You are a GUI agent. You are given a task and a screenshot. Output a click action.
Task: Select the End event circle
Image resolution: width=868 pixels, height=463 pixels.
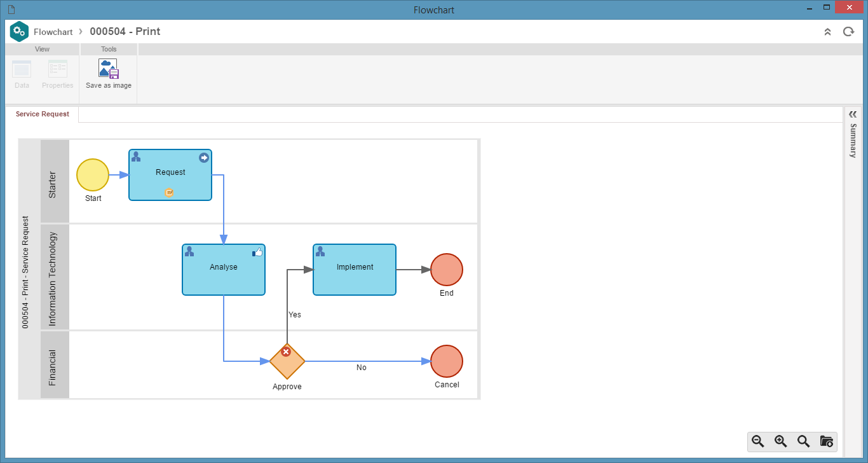click(x=447, y=270)
